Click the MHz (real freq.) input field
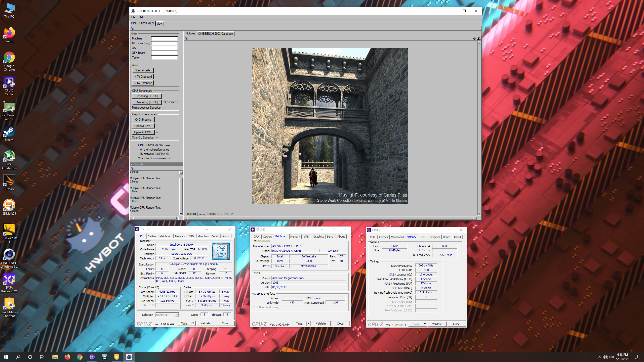 pyautogui.click(x=164, y=43)
